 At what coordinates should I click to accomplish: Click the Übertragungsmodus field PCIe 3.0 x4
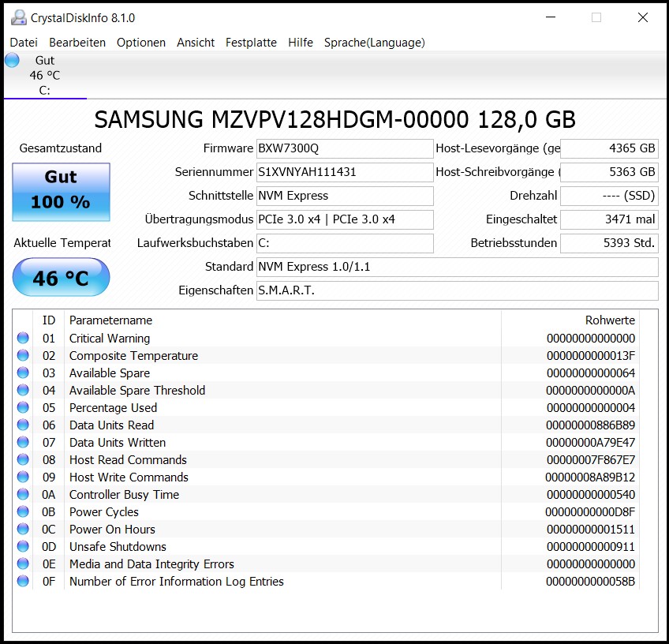(345, 219)
